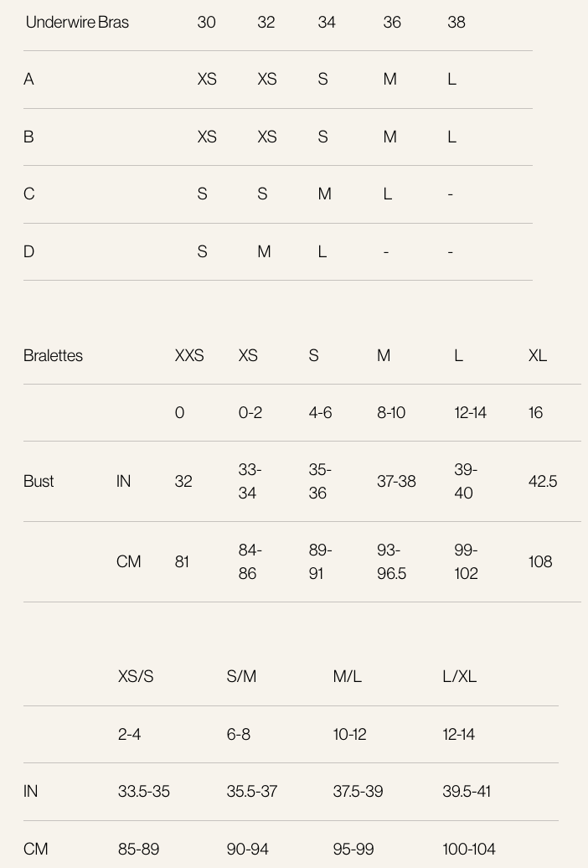
Task: Select the "L/XL" column header
Action: (459, 676)
